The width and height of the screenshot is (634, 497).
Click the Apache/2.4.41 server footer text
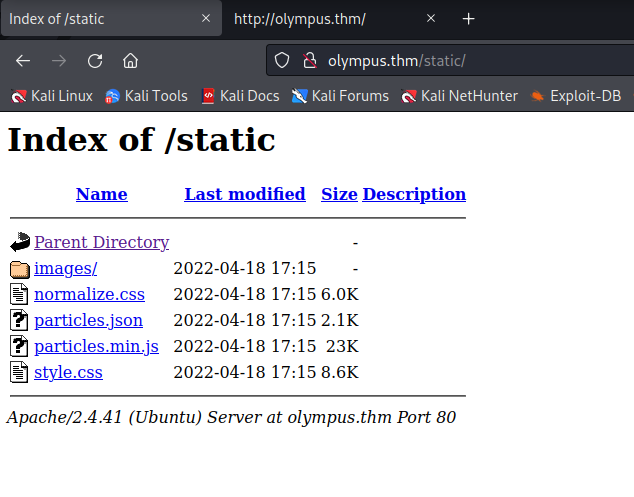[231, 417]
